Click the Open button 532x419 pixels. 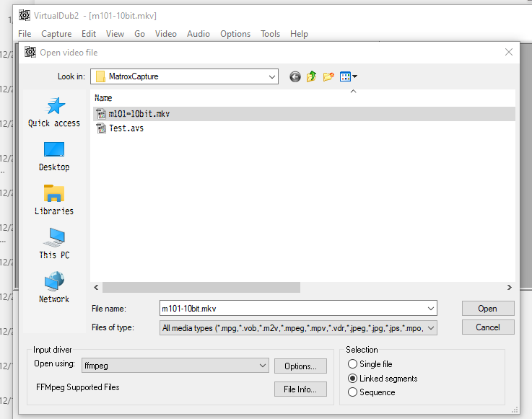coord(487,309)
